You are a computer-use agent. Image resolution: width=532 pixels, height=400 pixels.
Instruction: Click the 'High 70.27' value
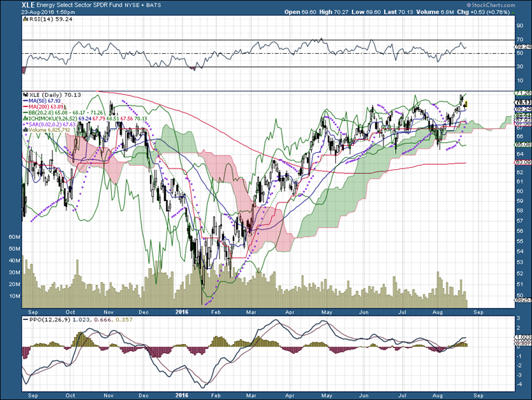(334, 12)
